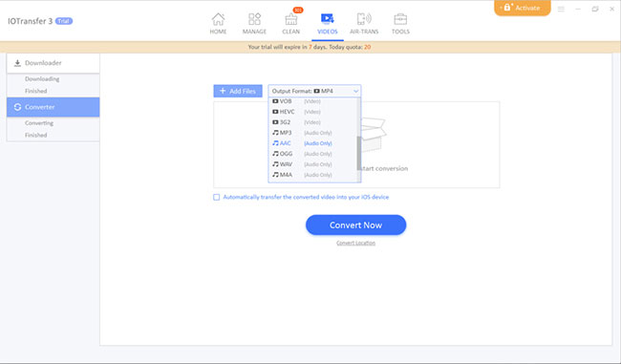This screenshot has height=364, width=621.
Task: Open the hamburger menu icon
Action: click(x=561, y=9)
